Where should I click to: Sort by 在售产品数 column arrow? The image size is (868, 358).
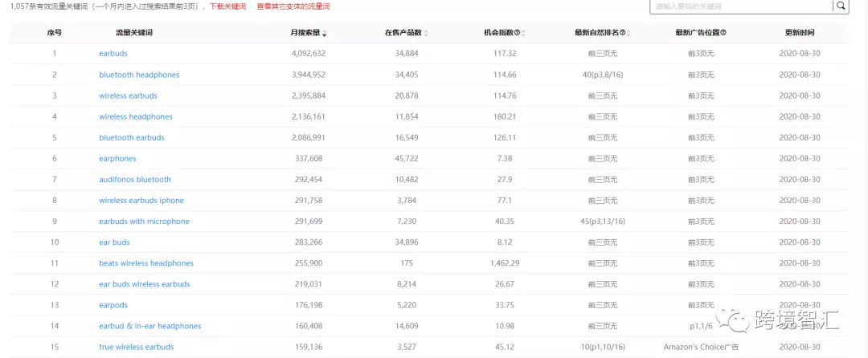426,34
